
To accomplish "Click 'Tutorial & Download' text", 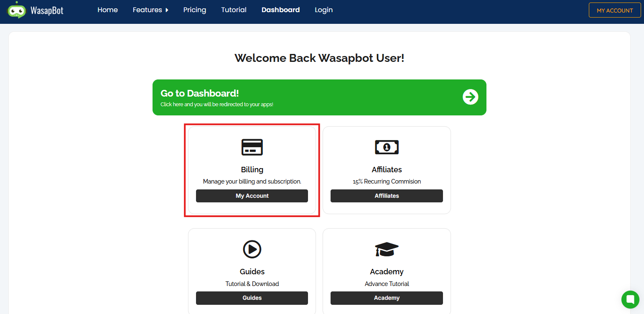I will pos(252,284).
